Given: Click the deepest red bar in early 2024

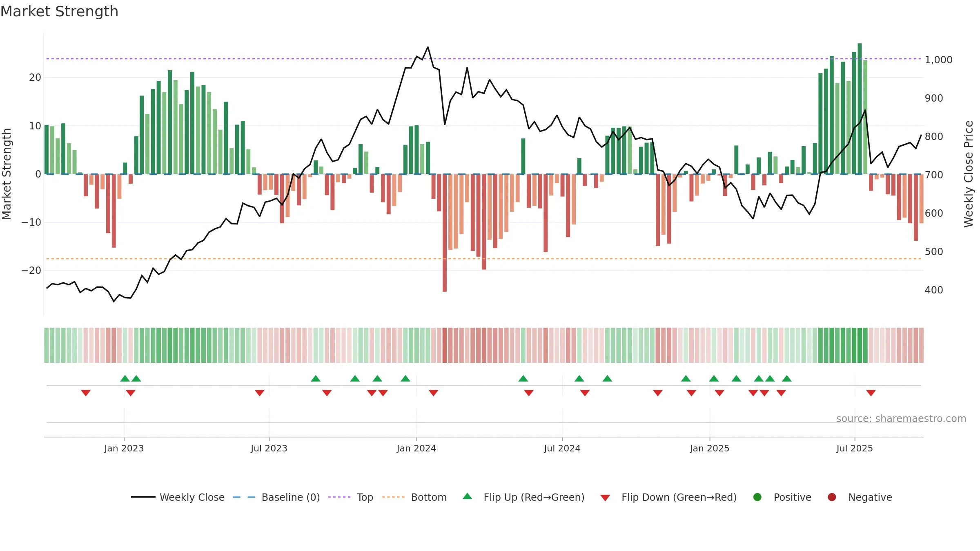Looking at the screenshot, I should click(445, 233).
